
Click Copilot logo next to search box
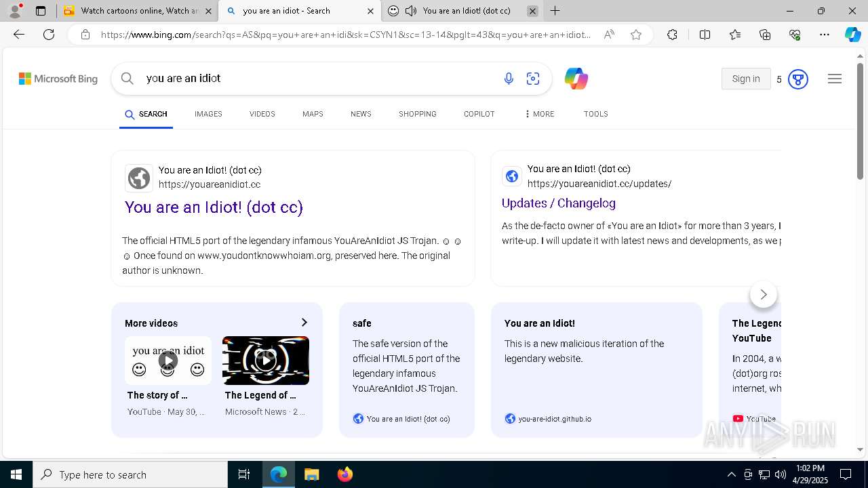(576, 79)
